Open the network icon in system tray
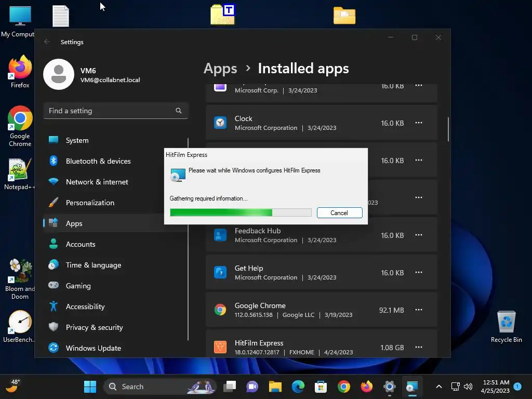Viewport: 532px width, 399px height. (x=455, y=387)
